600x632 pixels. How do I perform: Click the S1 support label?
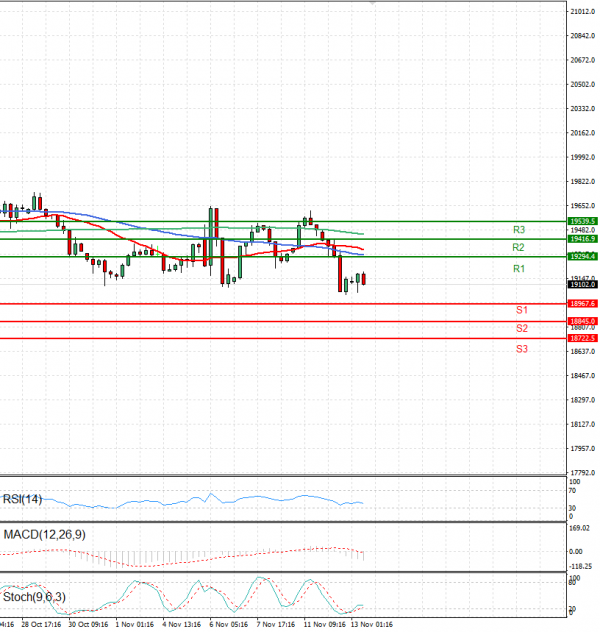[522, 310]
